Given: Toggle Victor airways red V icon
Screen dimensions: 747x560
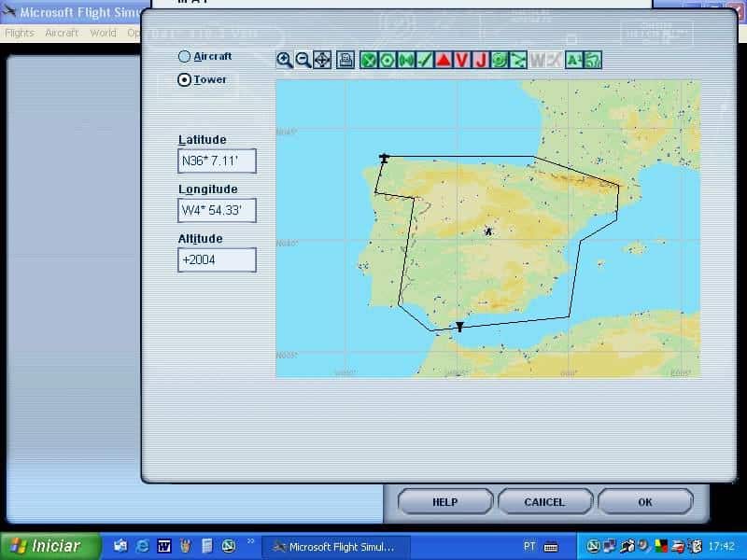Looking at the screenshot, I should [x=461, y=60].
